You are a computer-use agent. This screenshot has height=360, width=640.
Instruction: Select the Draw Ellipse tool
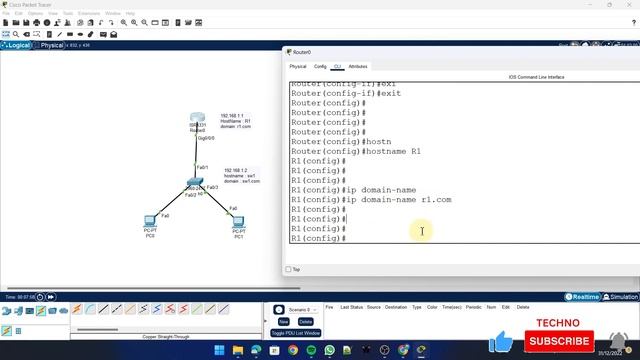[80, 34]
